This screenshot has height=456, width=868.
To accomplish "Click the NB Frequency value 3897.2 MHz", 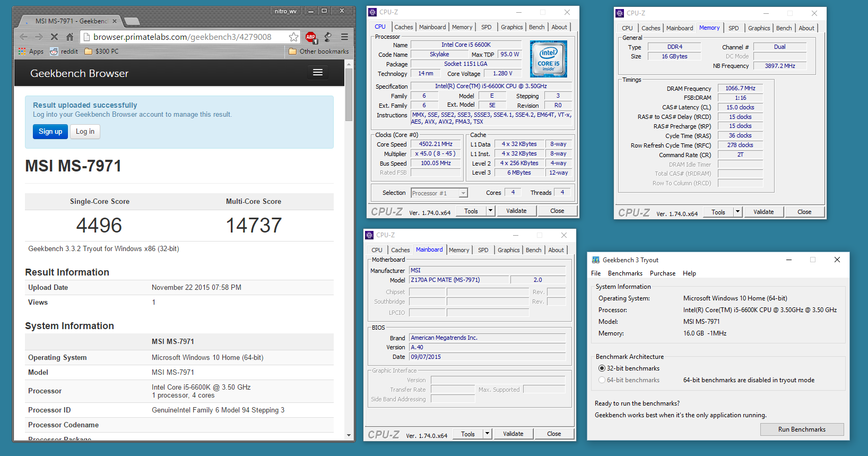I will 780,66.
